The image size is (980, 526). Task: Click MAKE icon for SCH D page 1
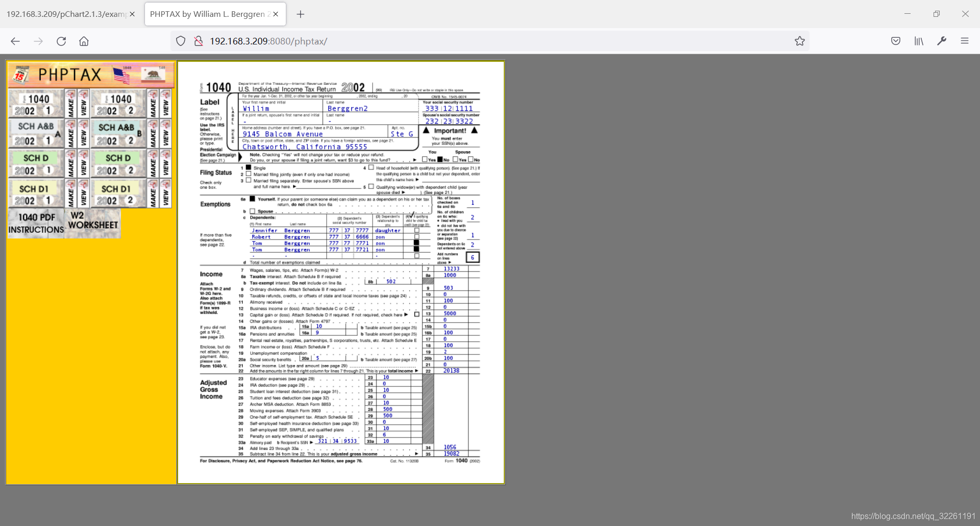click(70, 163)
